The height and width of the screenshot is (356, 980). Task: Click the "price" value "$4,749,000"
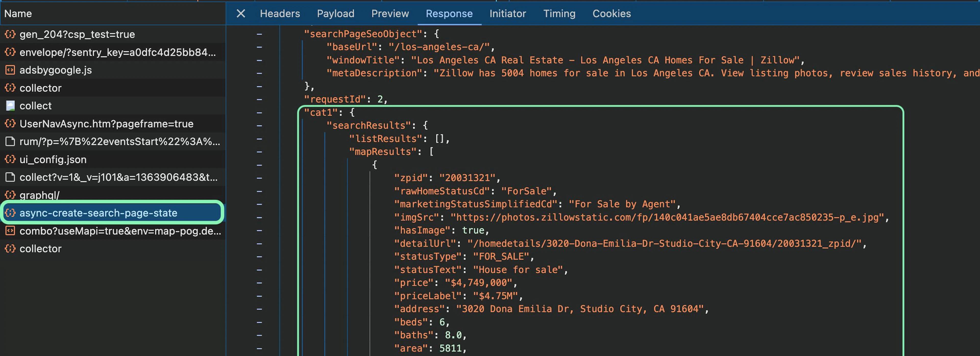(478, 283)
